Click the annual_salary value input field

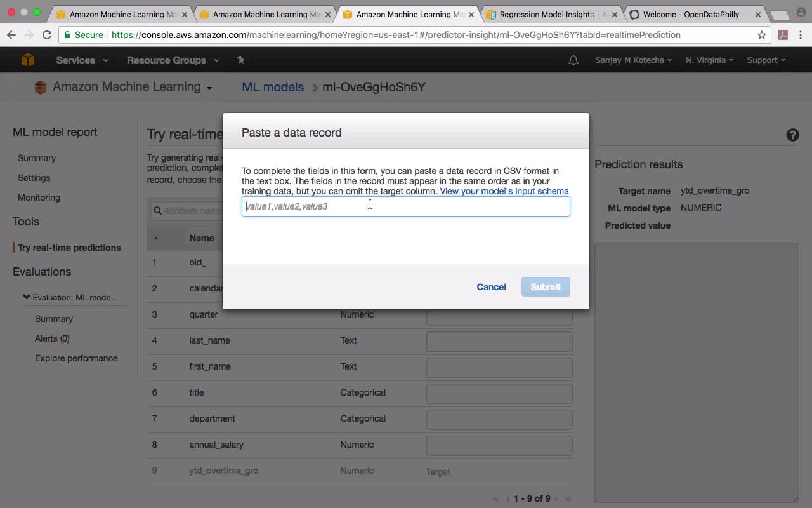[499, 445]
